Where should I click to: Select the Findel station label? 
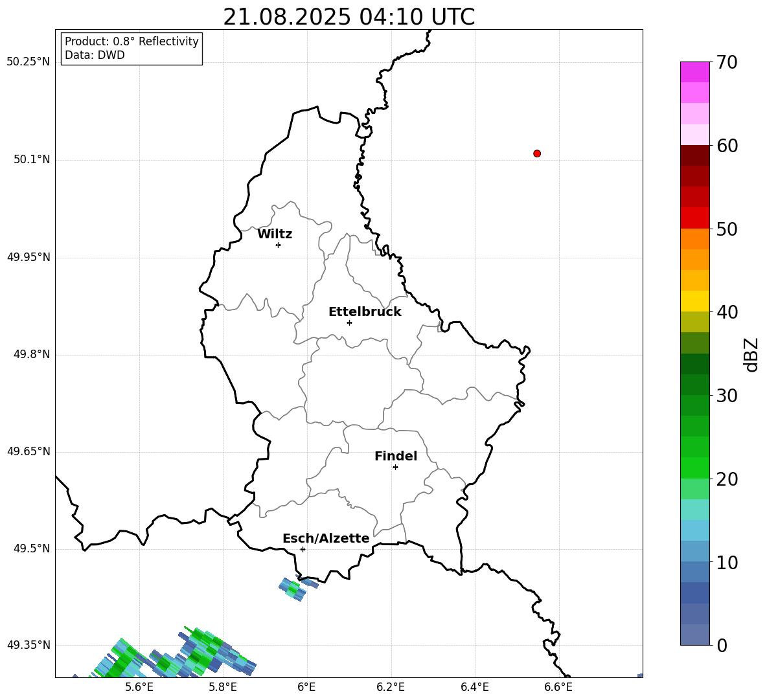coord(396,456)
